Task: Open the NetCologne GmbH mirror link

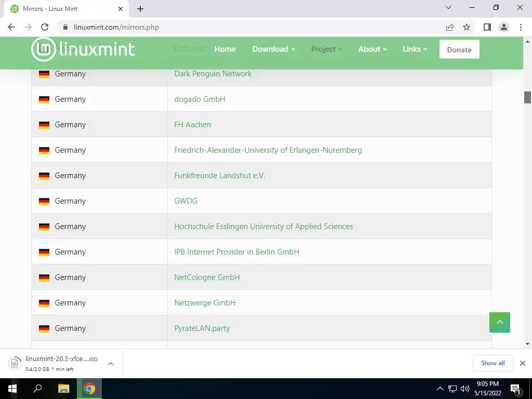Action: (207, 277)
